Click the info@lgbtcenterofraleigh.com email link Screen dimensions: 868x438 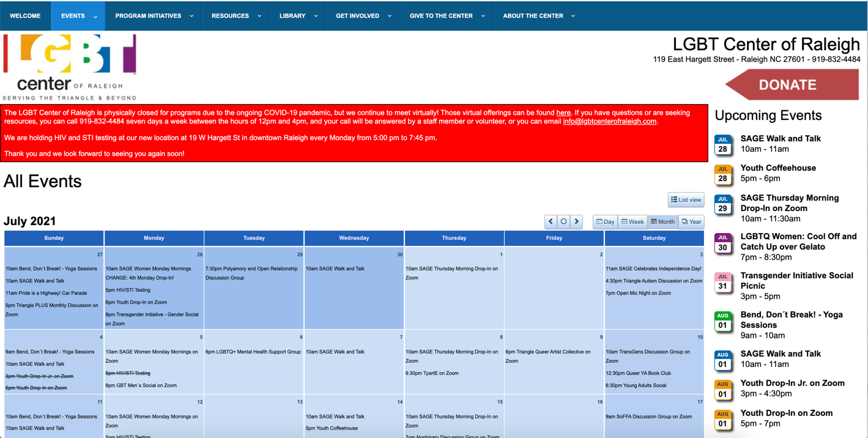tap(609, 121)
